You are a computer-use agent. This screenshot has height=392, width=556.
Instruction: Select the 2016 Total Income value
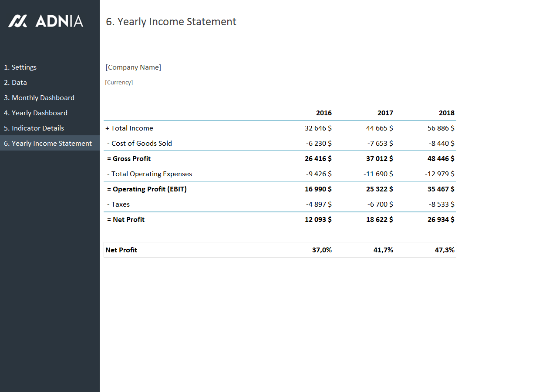click(x=318, y=128)
